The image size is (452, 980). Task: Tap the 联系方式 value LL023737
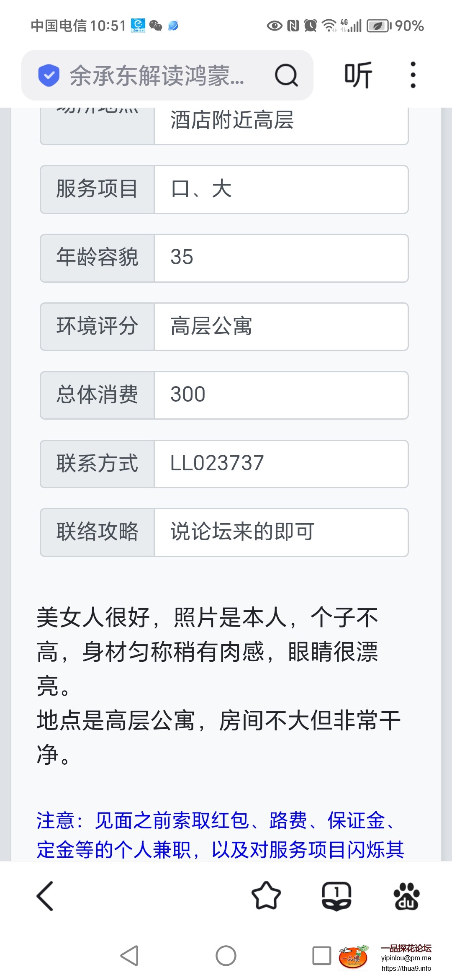(x=217, y=464)
